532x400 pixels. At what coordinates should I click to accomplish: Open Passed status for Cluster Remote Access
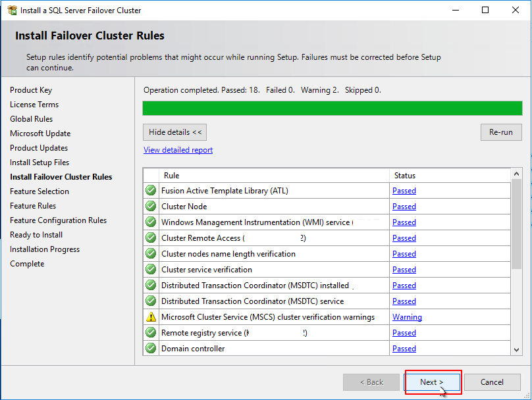[x=404, y=238]
